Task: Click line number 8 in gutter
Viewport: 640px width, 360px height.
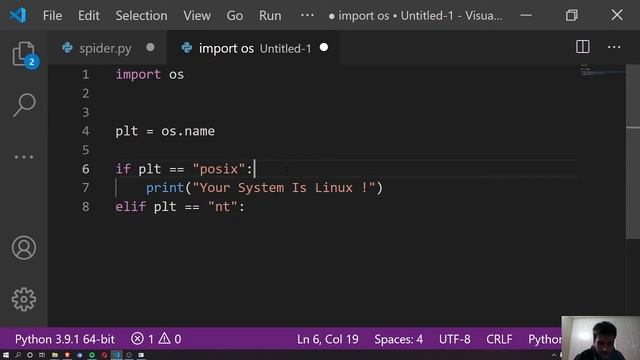Action: tap(85, 207)
